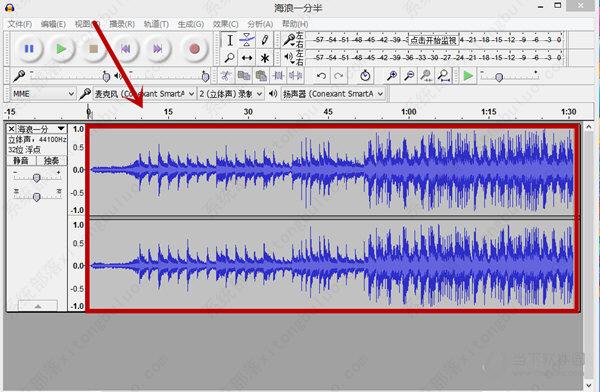Toggle the 静音 mute button on track
Image resolution: width=600 pixels, height=392 pixels.
(21, 160)
